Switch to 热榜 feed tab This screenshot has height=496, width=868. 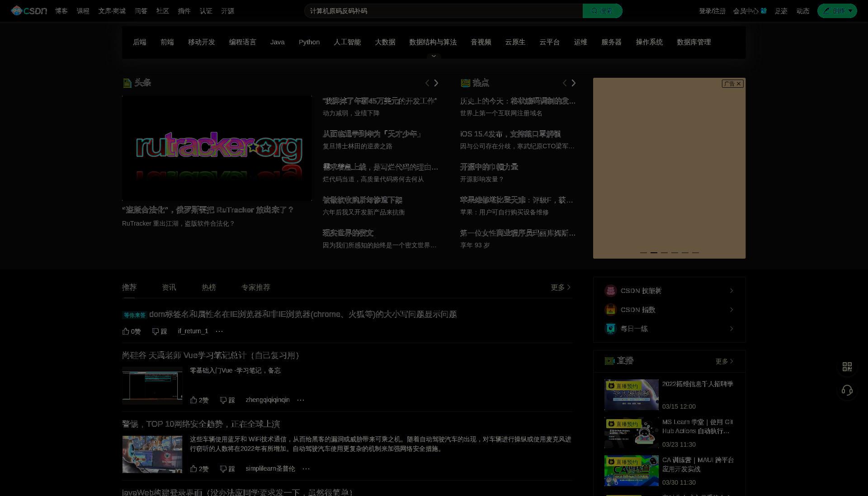tap(209, 287)
